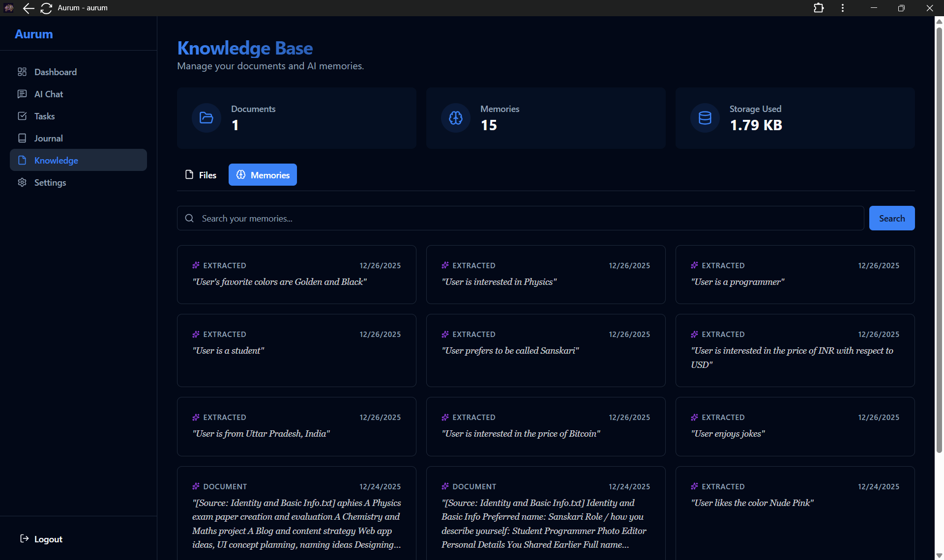Click the Storage Used database icon

[705, 118]
